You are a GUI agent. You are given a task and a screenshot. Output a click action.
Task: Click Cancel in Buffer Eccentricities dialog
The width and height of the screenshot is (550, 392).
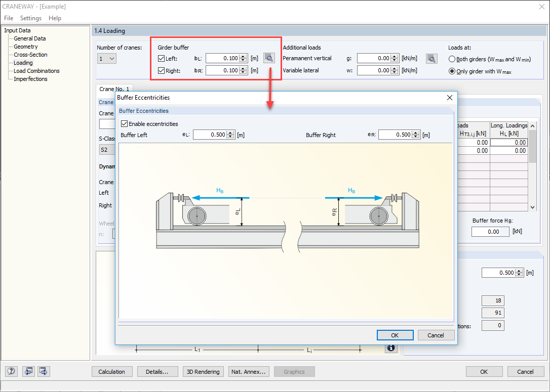[436, 335]
